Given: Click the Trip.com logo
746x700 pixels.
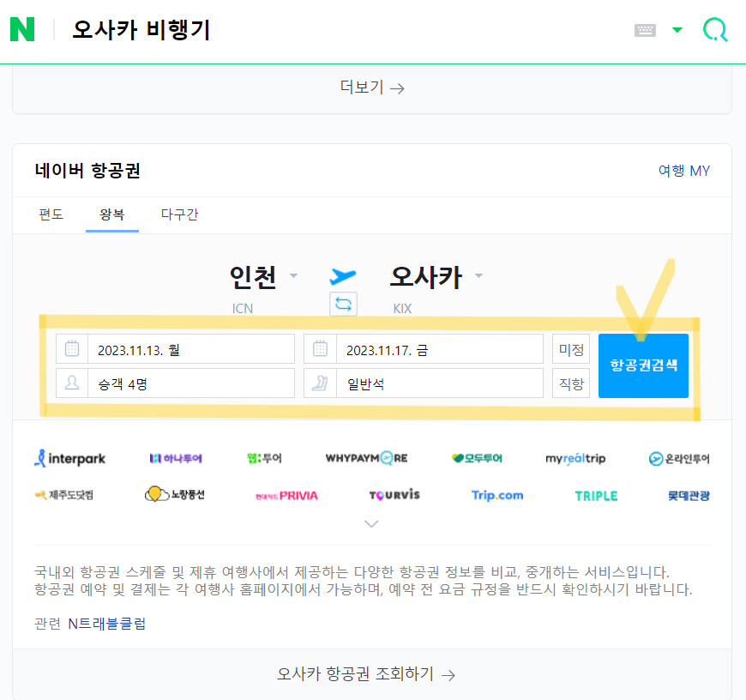Looking at the screenshot, I should (497, 495).
